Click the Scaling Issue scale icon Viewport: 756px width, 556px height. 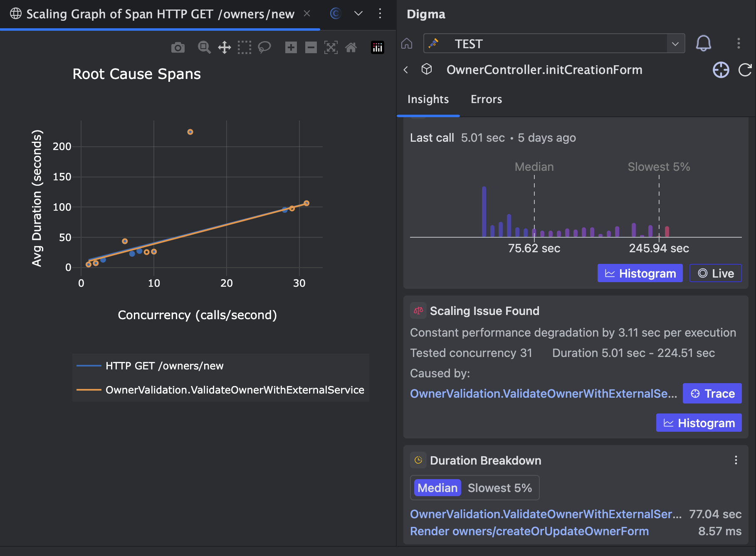418,310
